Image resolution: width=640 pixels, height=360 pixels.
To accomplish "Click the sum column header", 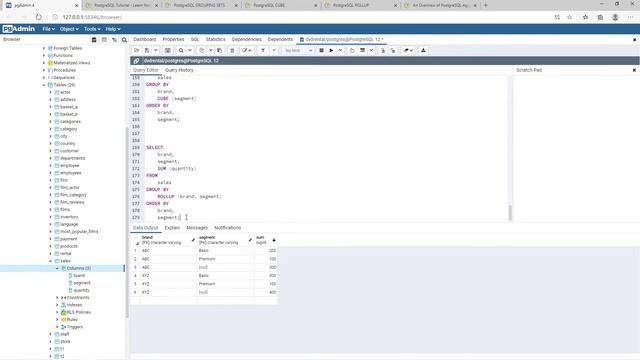I will click(x=265, y=240).
